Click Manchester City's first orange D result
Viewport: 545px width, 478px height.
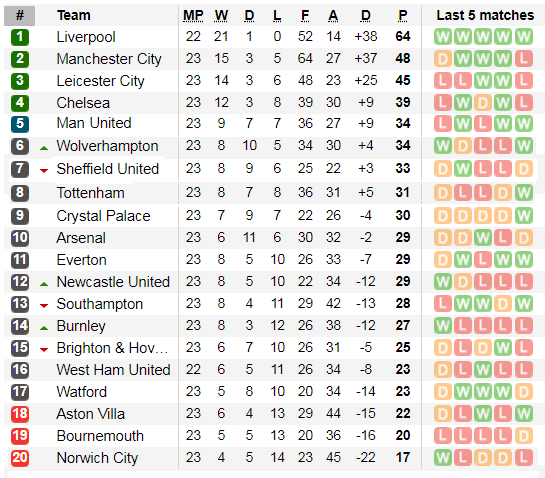tap(442, 59)
